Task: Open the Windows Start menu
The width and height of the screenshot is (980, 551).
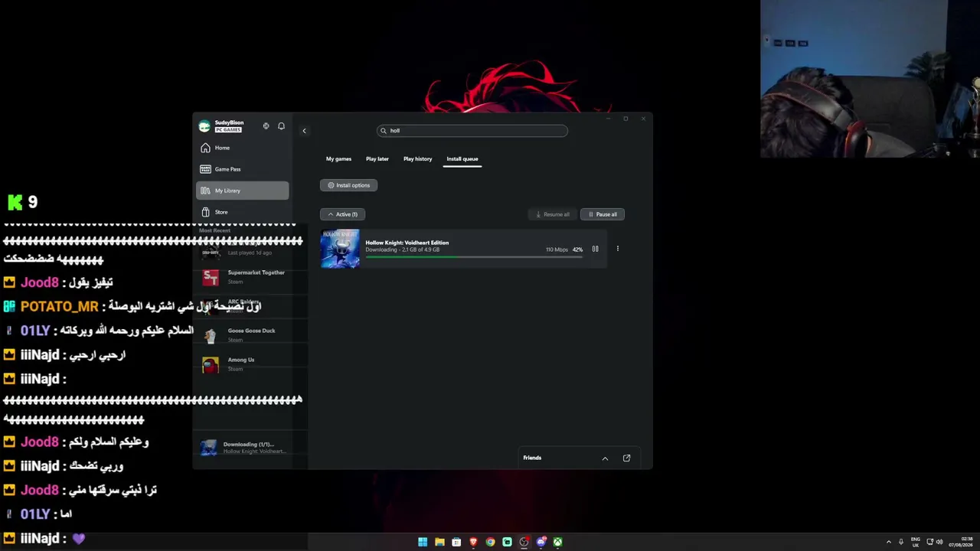Action: 423,542
